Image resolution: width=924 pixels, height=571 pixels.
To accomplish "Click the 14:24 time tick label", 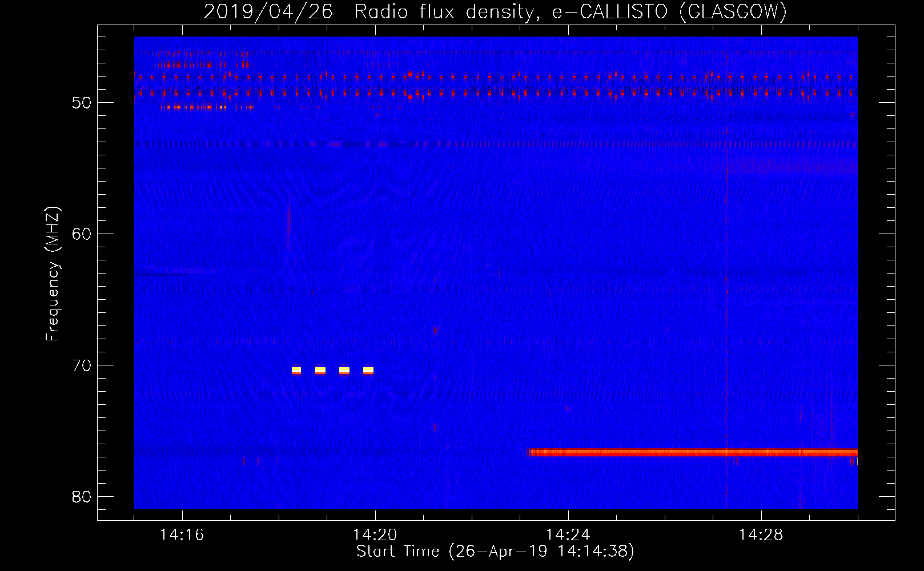I will [568, 534].
